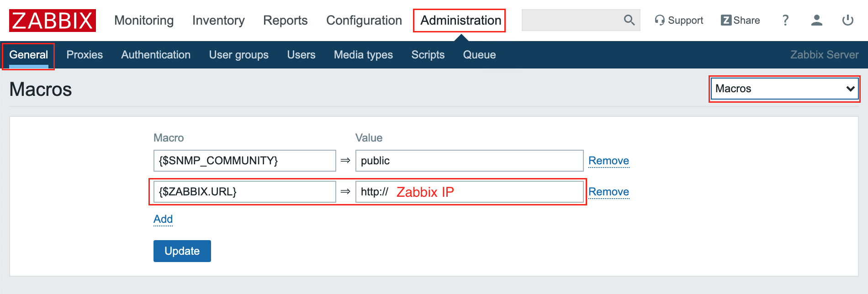The width and height of the screenshot is (868, 294).
Task: Open the User groups tab
Action: [238, 55]
